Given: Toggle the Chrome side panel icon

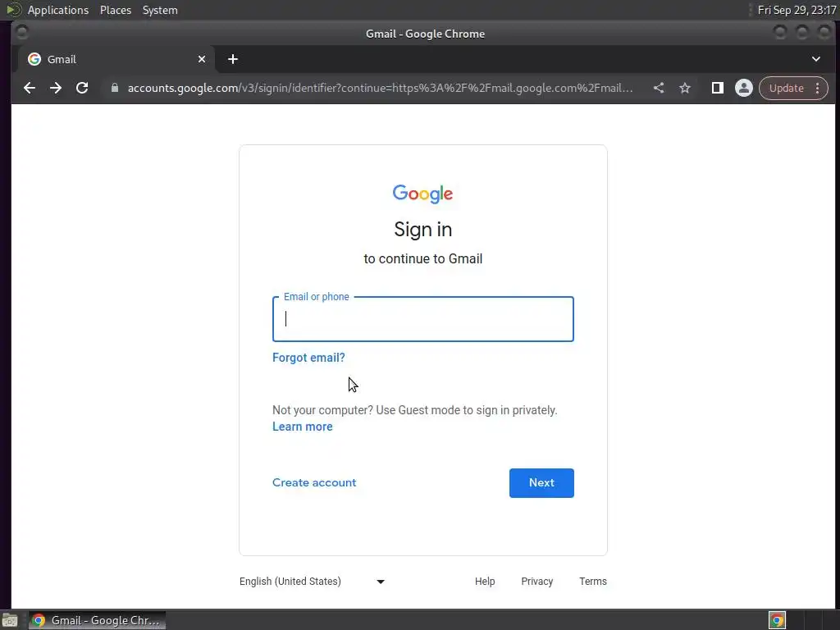Looking at the screenshot, I should click(x=717, y=88).
